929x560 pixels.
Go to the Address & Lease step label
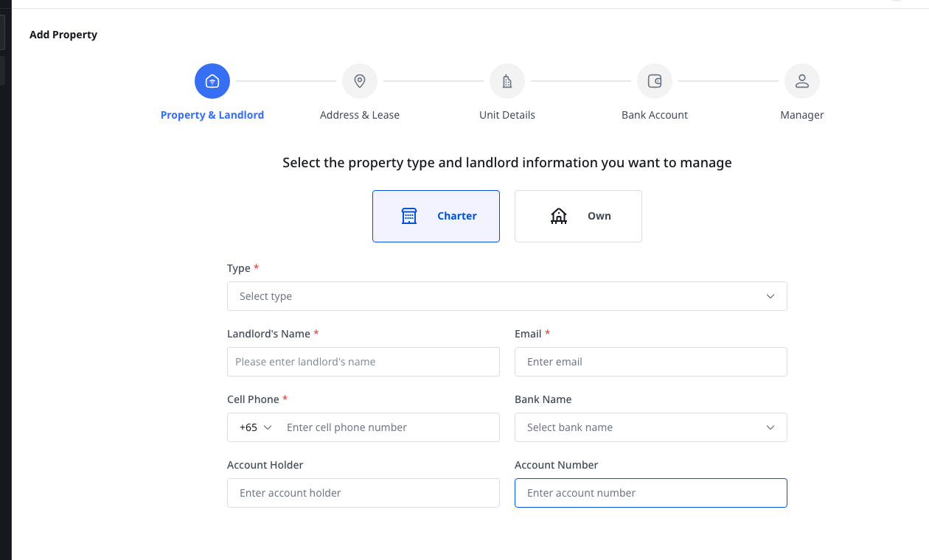click(360, 115)
